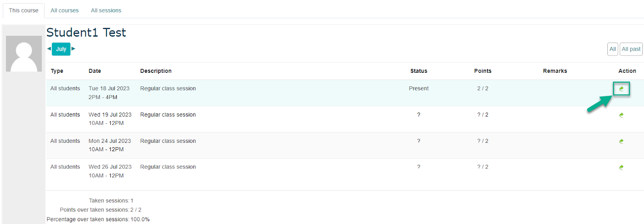Go to next month with right arrow

[x=73, y=49]
